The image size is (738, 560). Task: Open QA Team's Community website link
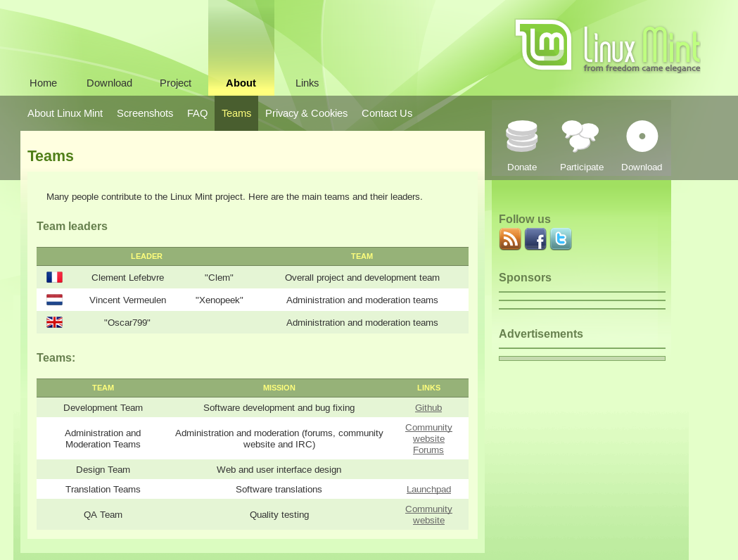coord(428,515)
